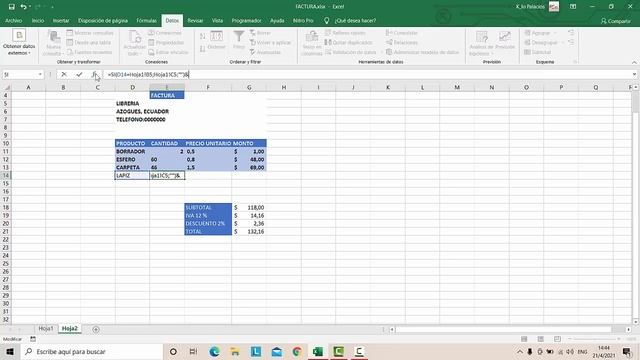Viewport: 640px width, 360px height.
Task: Open the Ordenar sort dialog icon
Action: click(x=216, y=37)
